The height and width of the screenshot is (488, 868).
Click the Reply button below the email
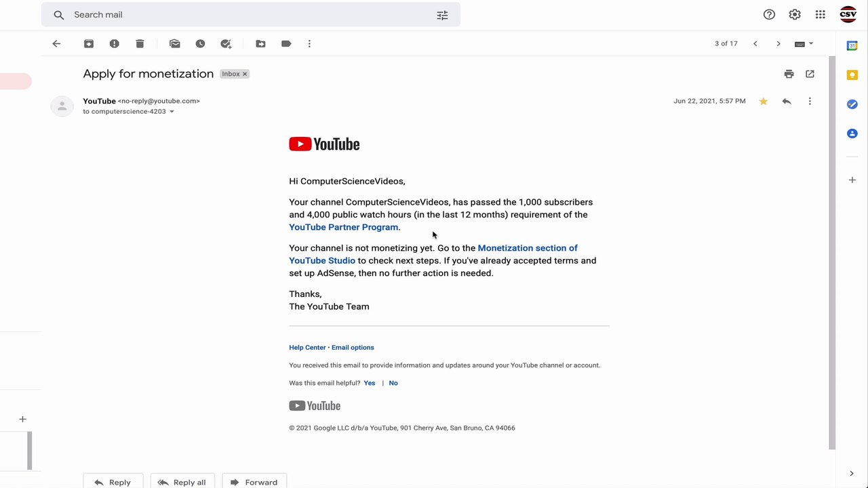113,481
